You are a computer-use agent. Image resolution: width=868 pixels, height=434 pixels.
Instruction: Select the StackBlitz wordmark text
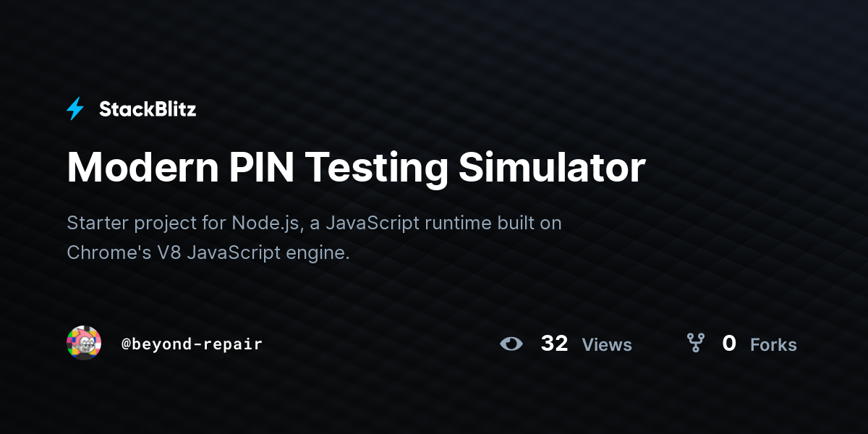[x=148, y=109]
